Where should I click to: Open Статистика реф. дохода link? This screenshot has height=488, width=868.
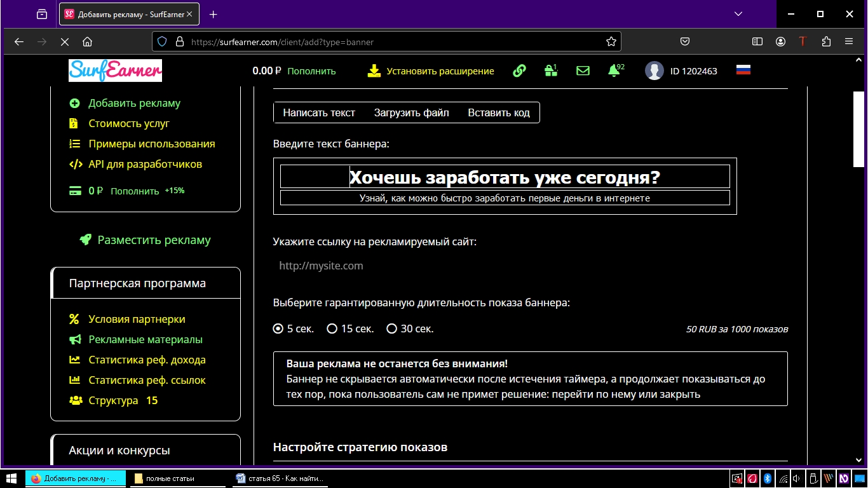(147, 360)
